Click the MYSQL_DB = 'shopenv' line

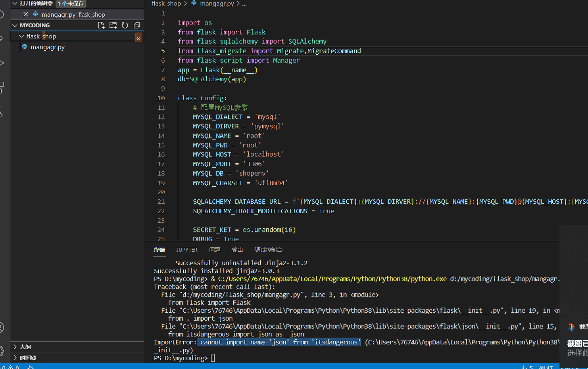231,173
